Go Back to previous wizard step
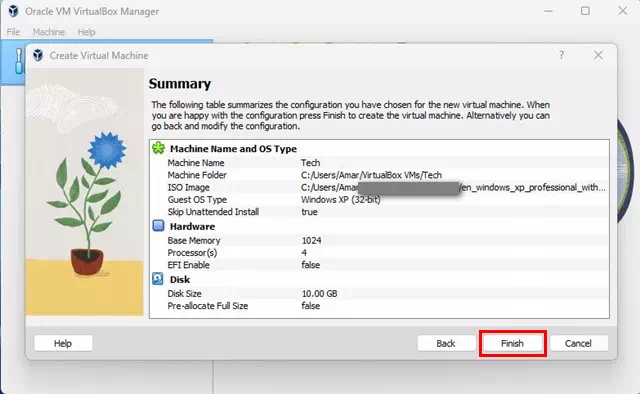This screenshot has width=640, height=394. [x=446, y=343]
